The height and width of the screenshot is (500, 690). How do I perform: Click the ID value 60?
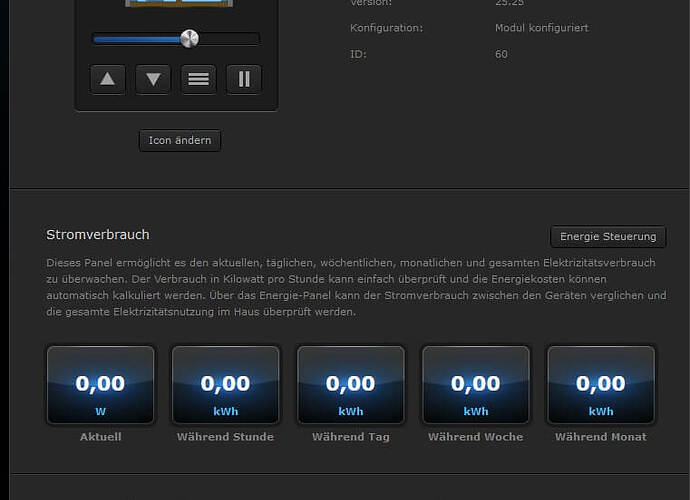pyautogui.click(x=501, y=54)
